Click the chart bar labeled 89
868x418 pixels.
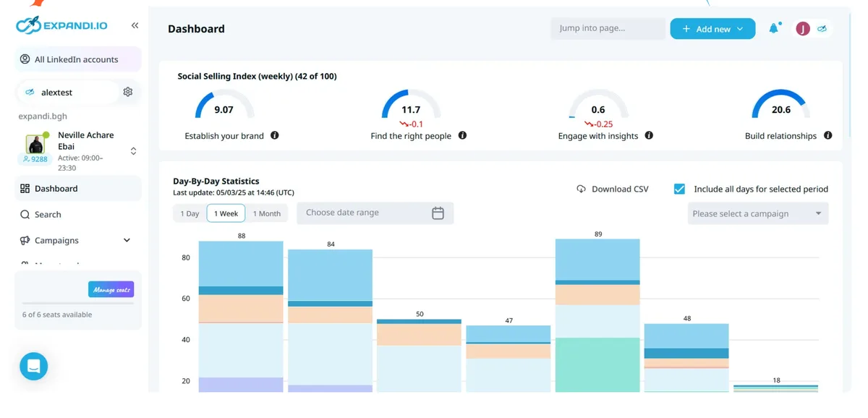(597, 315)
